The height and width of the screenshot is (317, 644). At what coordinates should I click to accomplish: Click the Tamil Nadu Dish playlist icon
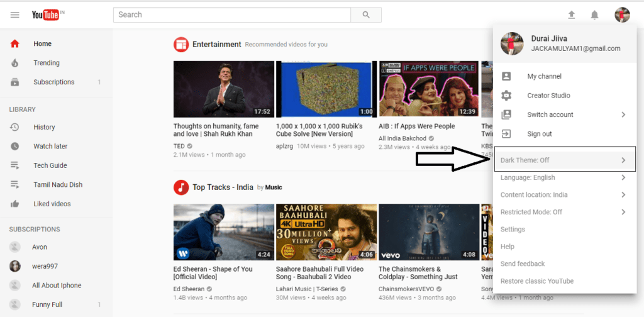(x=15, y=185)
